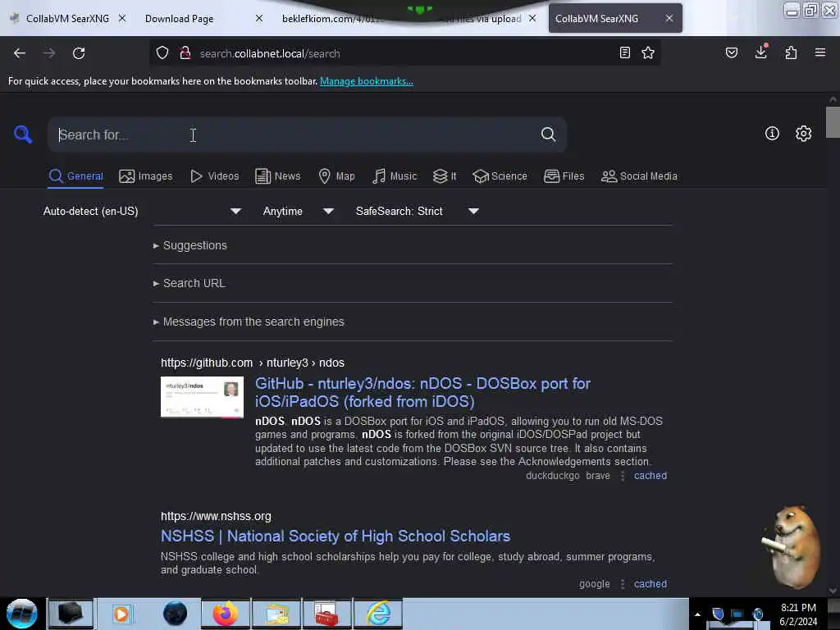Screen dimensions: 840x630
Task: Click the address bar URL text
Action: tap(270, 53)
